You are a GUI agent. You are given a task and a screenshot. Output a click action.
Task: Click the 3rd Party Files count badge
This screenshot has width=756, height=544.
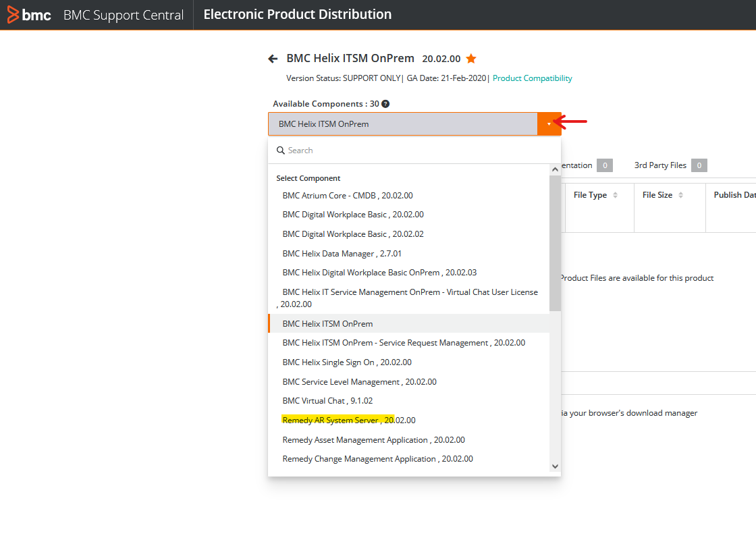point(699,165)
